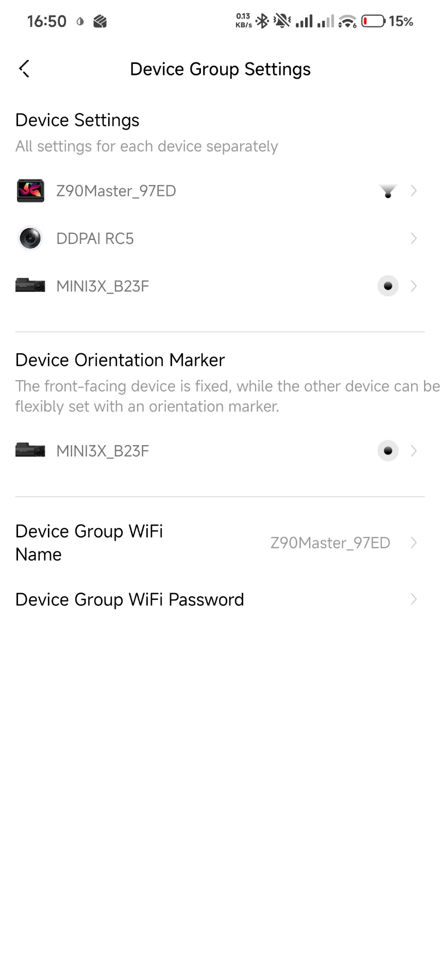This screenshot has height=980, width=440.
Task: Expand the Device Settings MINI3X_B23F row chevron
Action: point(413,286)
